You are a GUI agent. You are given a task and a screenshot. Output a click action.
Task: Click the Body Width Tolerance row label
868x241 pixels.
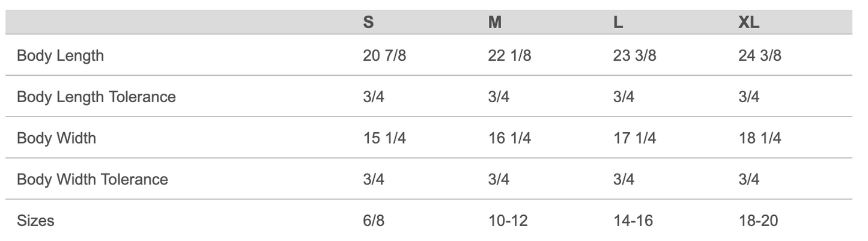point(92,179)
